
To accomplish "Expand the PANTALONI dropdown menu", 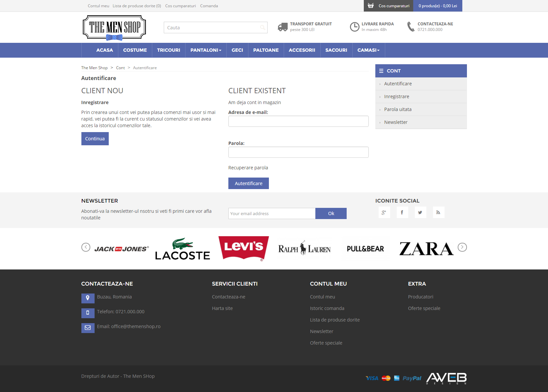I will point(206,50).
